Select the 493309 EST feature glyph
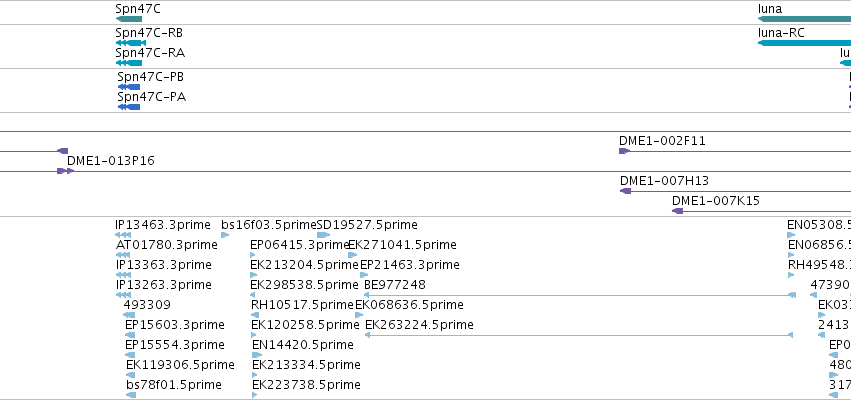 129,315
